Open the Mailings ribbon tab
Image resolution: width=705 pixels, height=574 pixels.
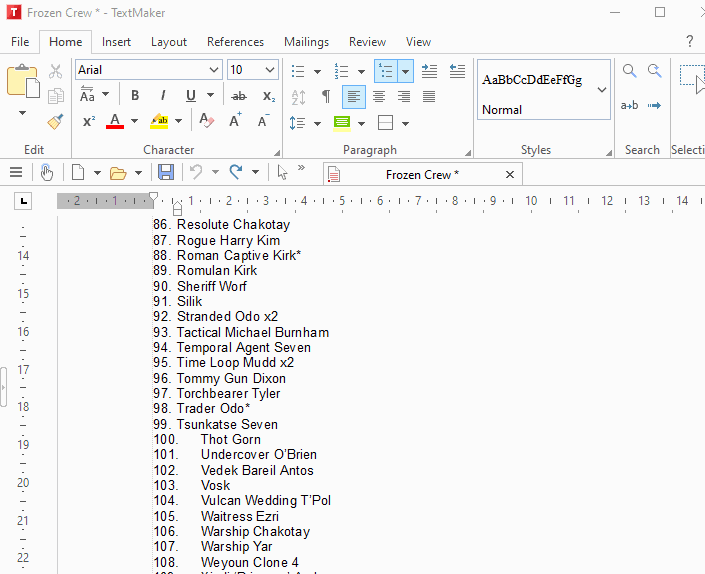306,42
